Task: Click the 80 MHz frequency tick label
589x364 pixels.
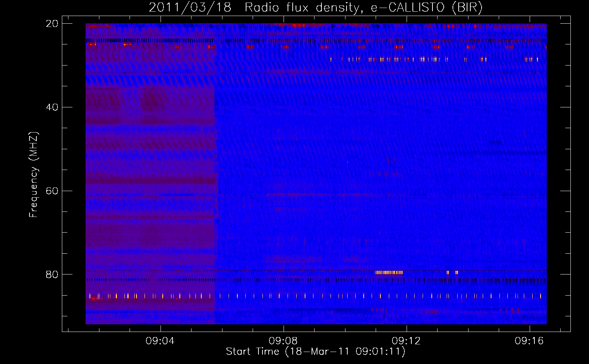Action: tap(52, 274)
